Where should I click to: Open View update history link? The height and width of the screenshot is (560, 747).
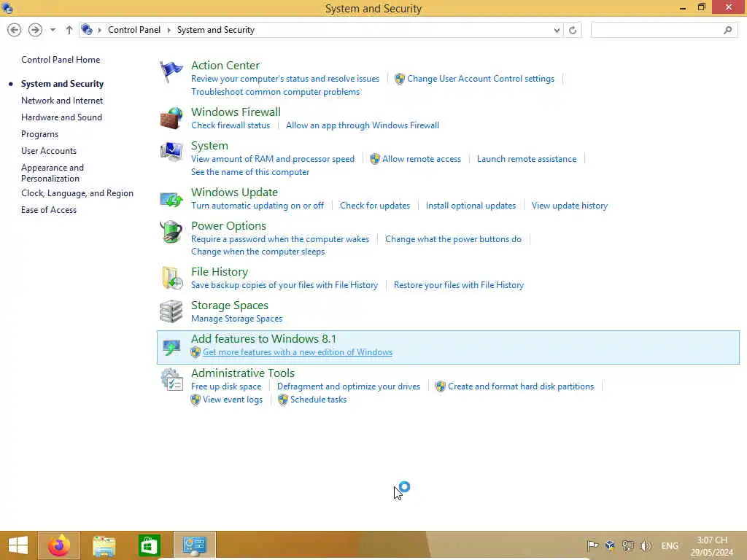(570, 206)
